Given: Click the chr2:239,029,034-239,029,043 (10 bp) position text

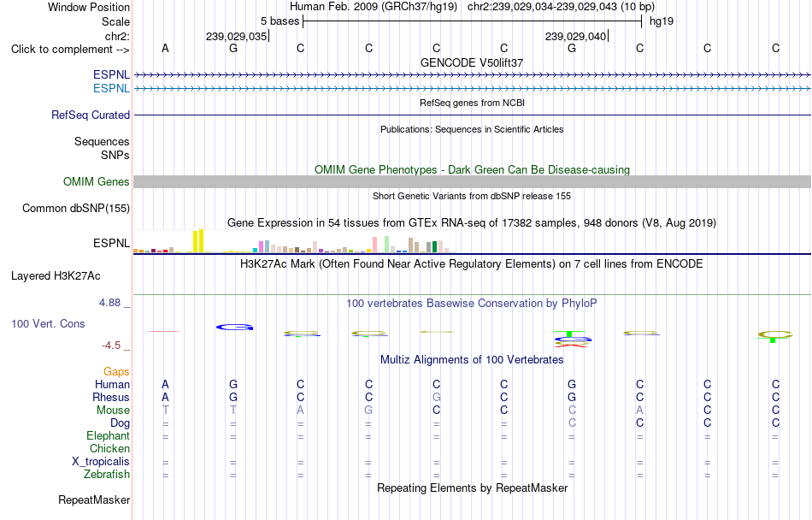Looking at the screenshot, I should (x=561, y=7).
